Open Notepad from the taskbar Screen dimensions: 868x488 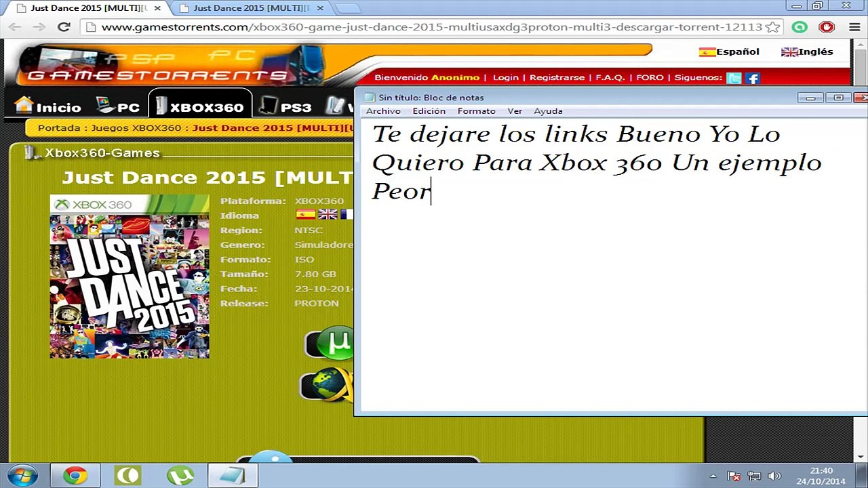click(233, 475)
